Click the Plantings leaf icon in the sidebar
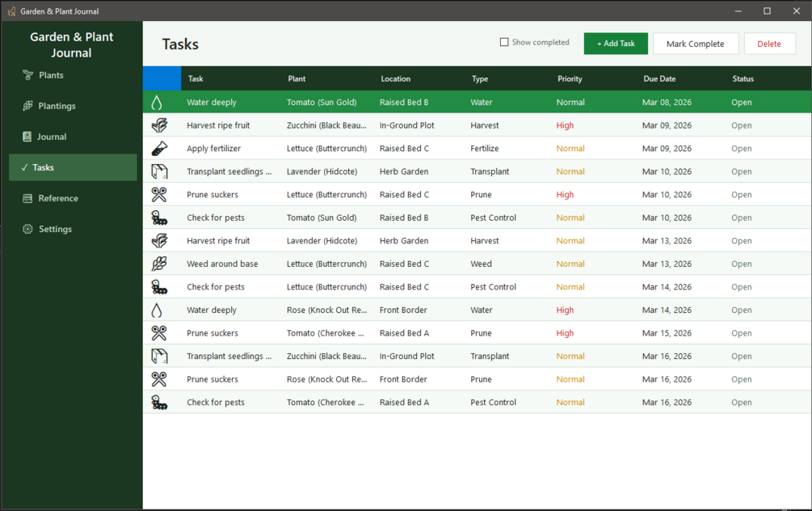The height and width of the screenshot is (511, 812). point(27,106)
